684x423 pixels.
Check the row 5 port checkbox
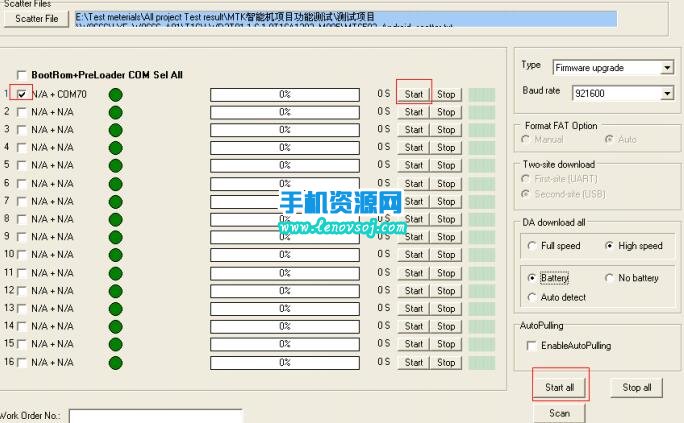click(x=21, y=165)
